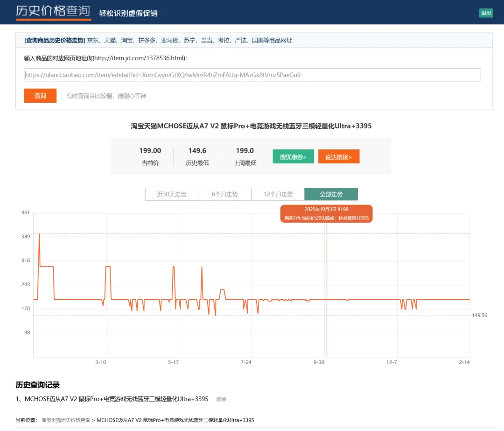Click the orange 查询 search button
Viewport: 504px width, 431px height.
40,96
